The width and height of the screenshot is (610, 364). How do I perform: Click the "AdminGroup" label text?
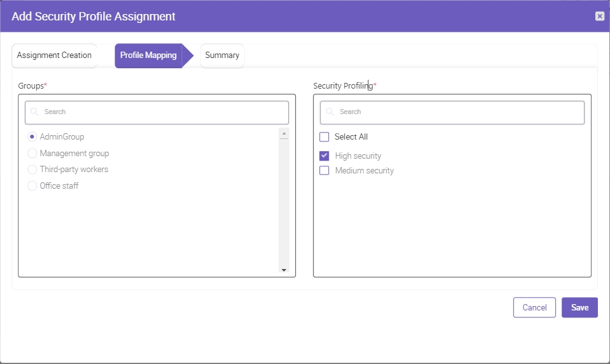(62, 136)
